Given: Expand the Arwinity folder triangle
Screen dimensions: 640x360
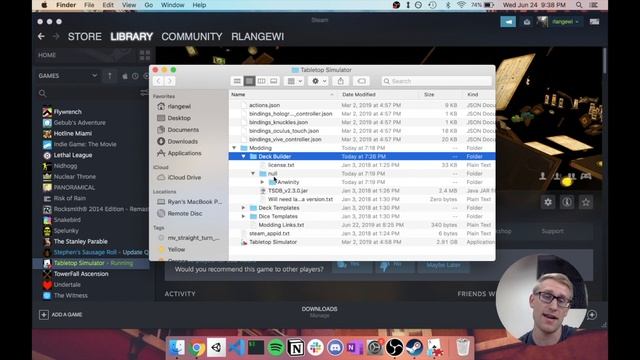Looking at the screenshot, I should (262, 182).
